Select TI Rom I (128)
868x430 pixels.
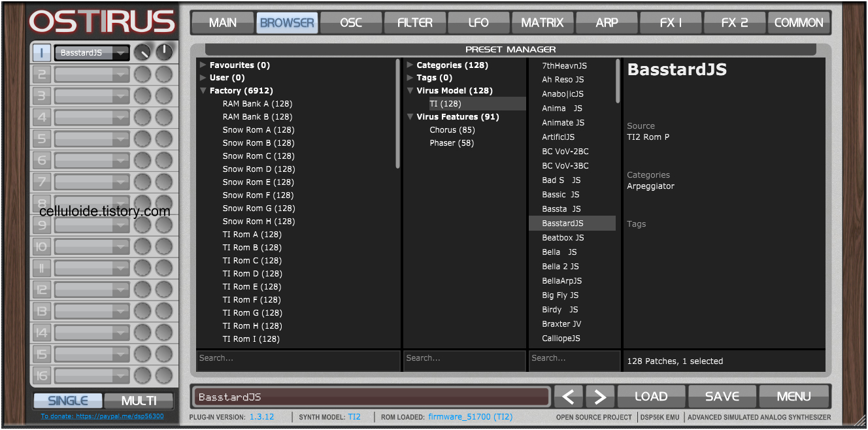[251, 339]
